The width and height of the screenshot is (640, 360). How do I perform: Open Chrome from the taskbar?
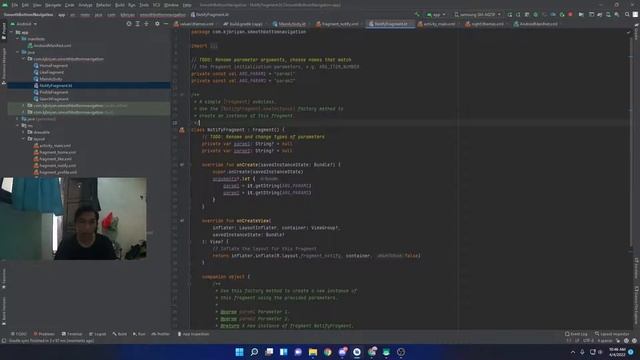point(328,352)
